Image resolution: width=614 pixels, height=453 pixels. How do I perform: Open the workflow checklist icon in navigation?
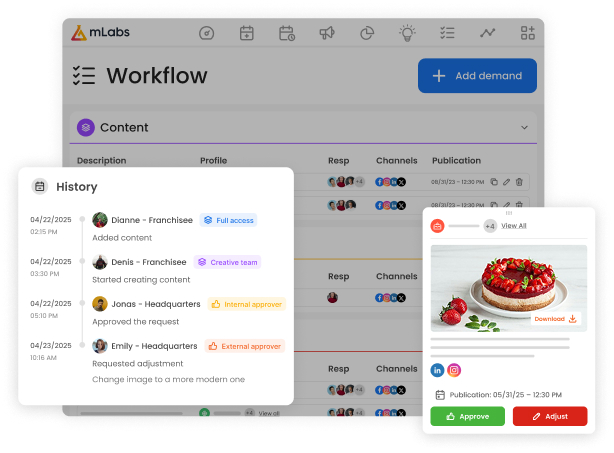pyautogui.click(x=447, y=33)
